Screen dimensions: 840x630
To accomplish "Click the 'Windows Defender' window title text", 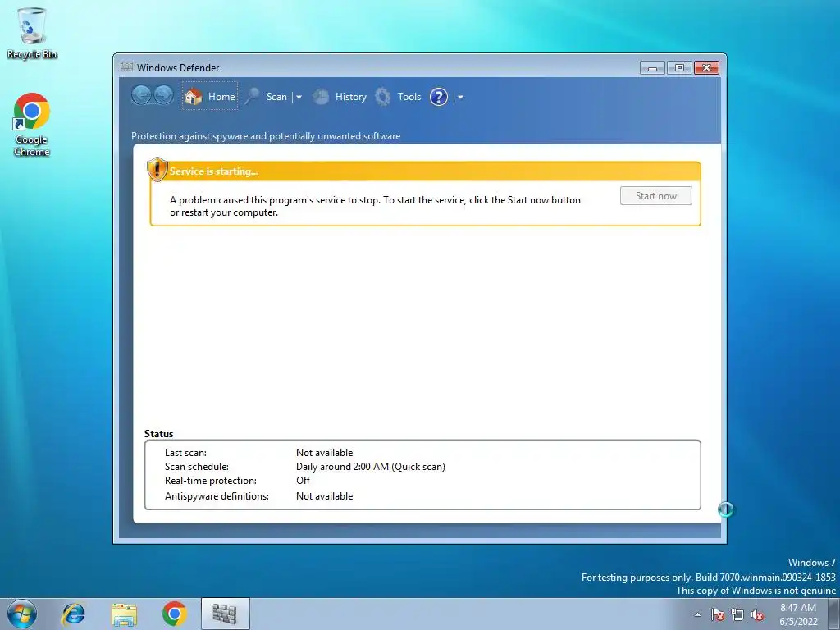I will 178,68.
